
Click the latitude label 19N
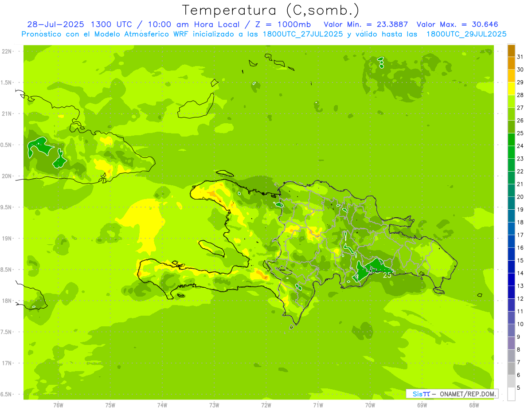7,239
